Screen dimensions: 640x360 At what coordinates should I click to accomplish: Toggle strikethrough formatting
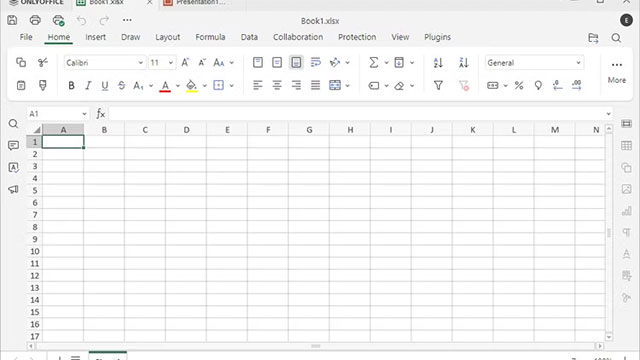(x=121, y=85)
